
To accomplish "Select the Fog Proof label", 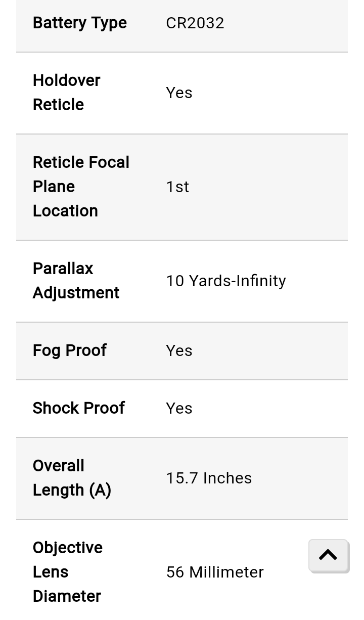I will tap(70, 350).
